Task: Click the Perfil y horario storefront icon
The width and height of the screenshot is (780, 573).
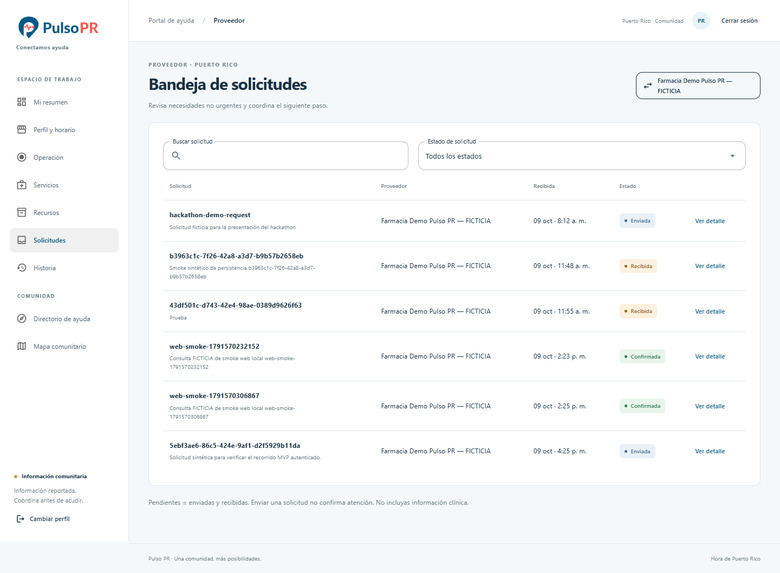Action: 21,130
